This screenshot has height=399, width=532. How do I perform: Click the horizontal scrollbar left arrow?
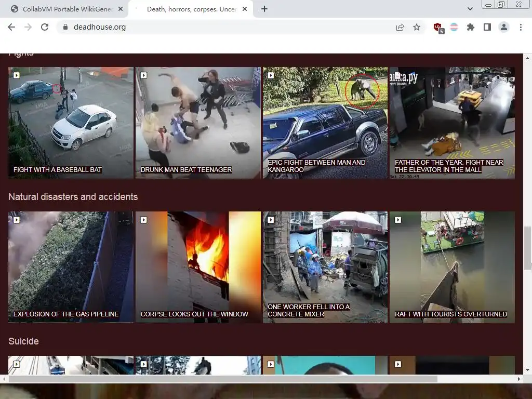click(x=4, y=379)
